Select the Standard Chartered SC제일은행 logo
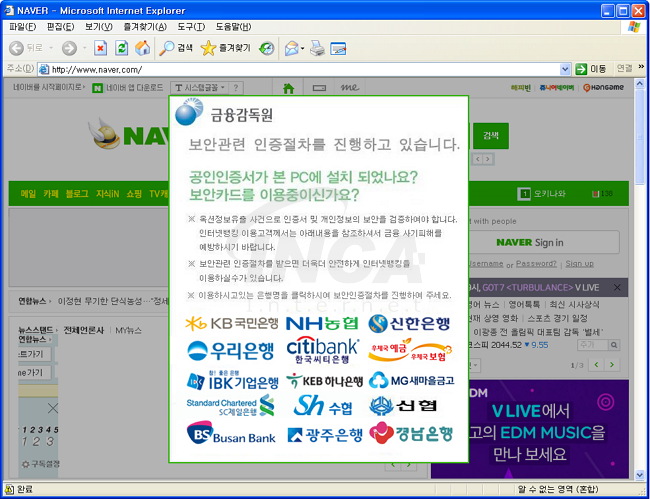The width and height of the screenshot is (650, 499). click(x=230, y=406)
